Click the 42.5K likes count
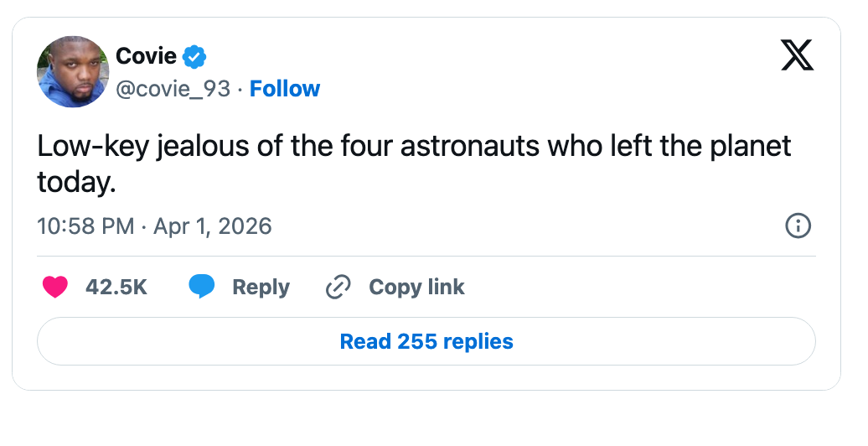Viewport: 868px width, 446px height. click(116, 287)
